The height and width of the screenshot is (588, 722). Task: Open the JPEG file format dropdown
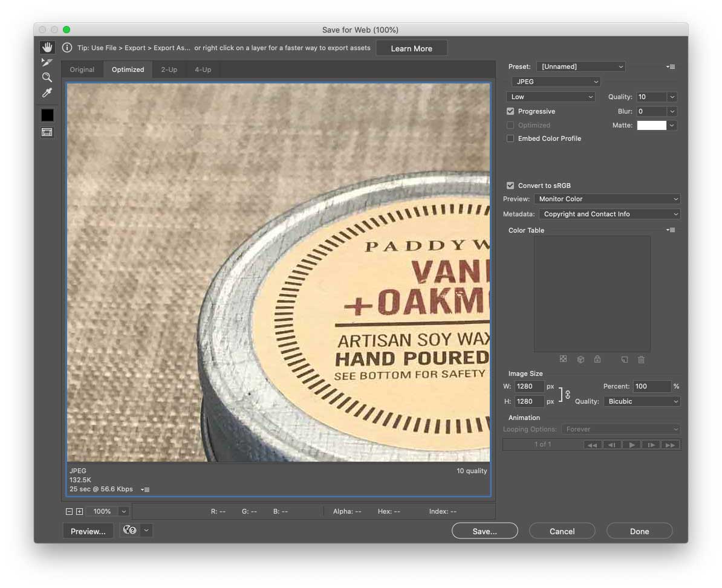[556, 82]
